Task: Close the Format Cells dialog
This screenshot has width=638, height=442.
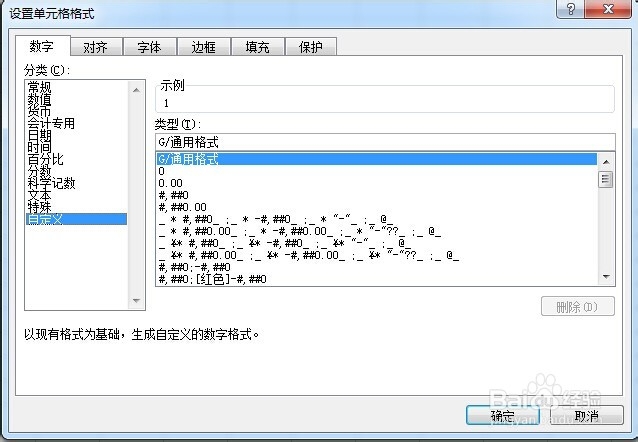Action: click(608, 9)
